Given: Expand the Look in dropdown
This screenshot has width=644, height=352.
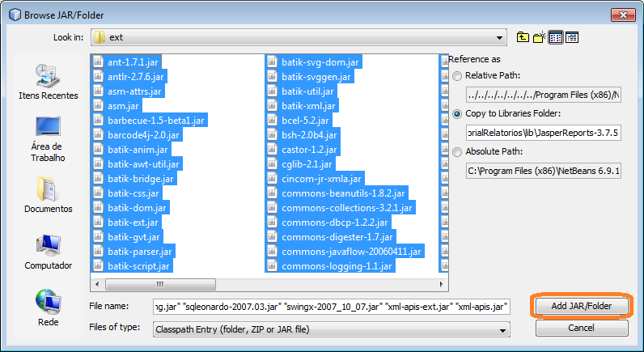Looking at the screenshot, I should click(502, 37).
